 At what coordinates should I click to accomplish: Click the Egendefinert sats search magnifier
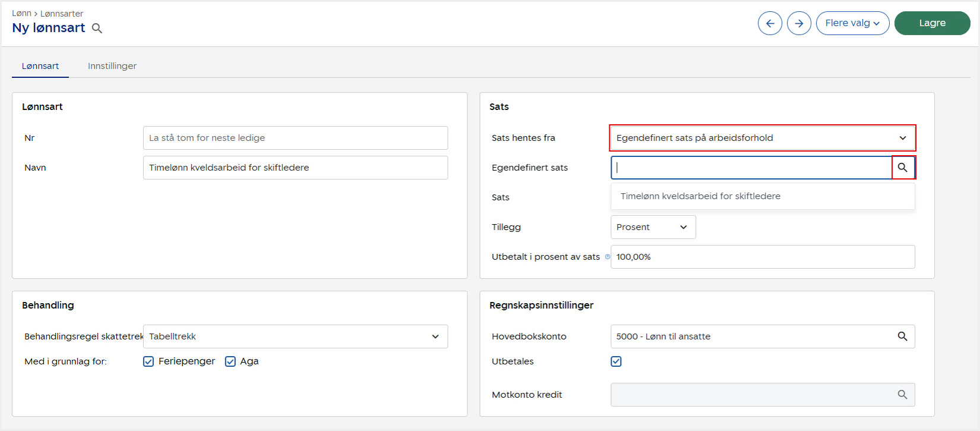(903, 168)
